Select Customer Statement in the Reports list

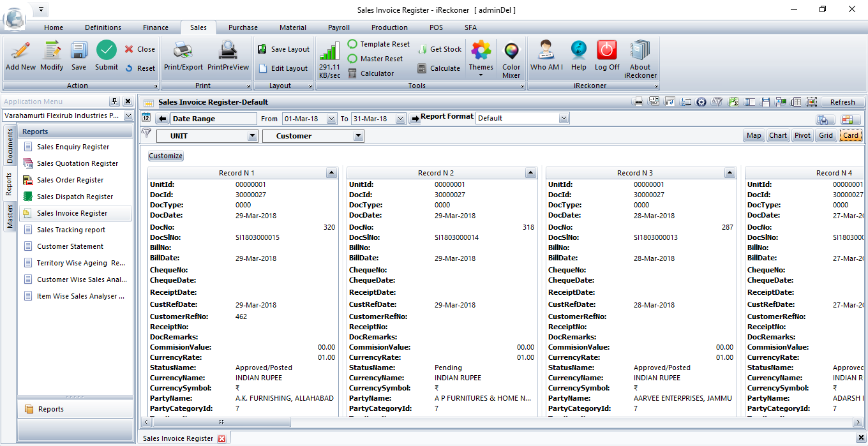click(70, 246)
